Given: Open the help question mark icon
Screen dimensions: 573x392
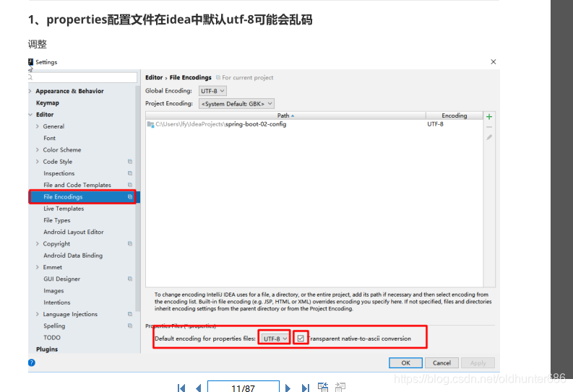Looking at the screenshot, I should coord(32,362).
